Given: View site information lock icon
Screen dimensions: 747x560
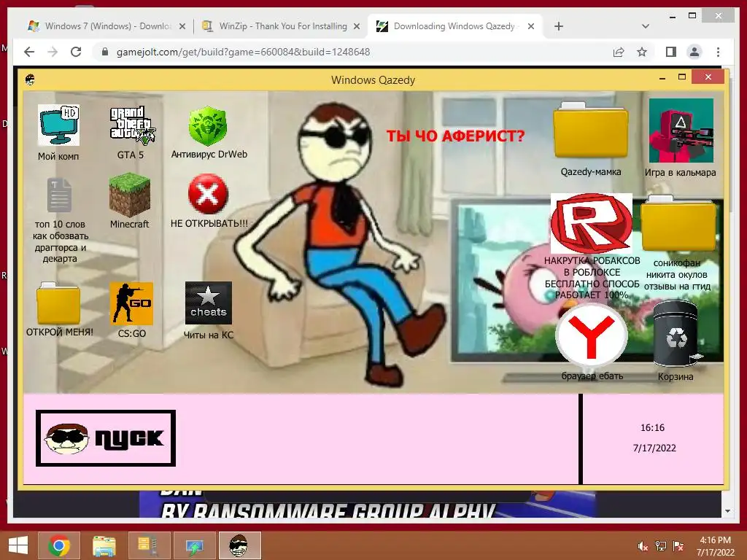Looking at the screenshot, I should tap(105, 52).
